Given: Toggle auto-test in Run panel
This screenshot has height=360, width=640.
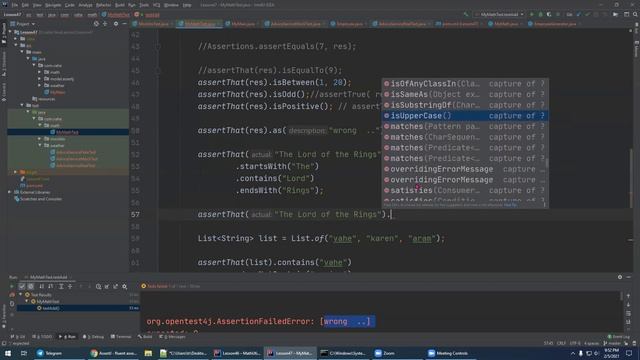Looking at the screenshot, I should pyautogui.click(x=12, y=304).
